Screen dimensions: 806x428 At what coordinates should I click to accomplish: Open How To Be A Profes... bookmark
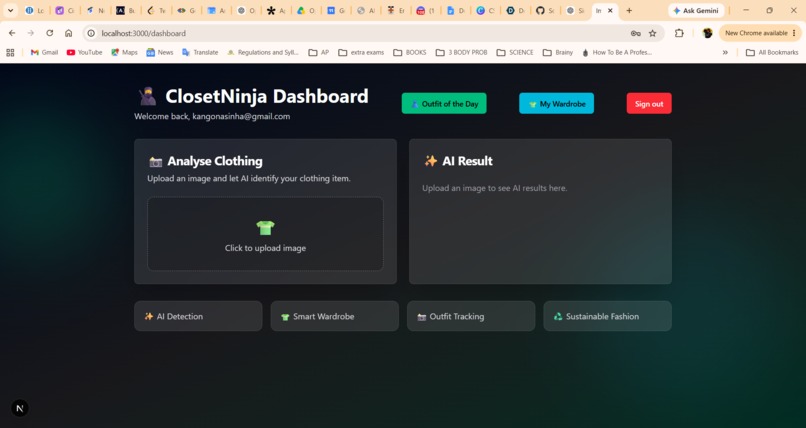617,52
